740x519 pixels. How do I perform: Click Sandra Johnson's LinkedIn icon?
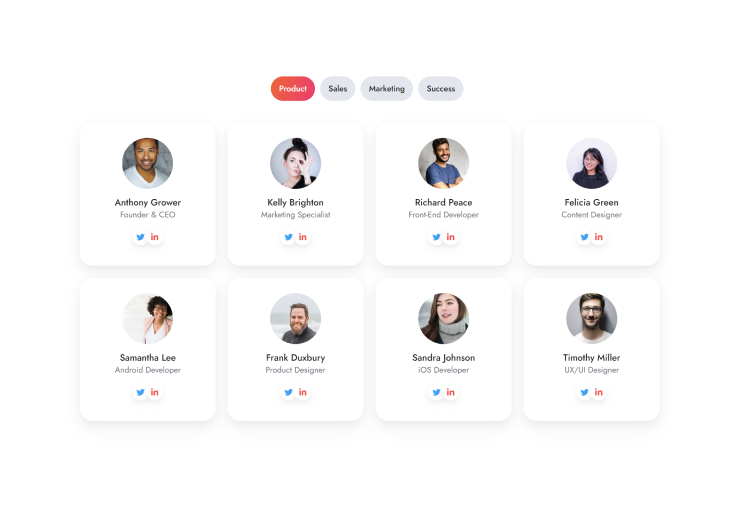[451, 392]
